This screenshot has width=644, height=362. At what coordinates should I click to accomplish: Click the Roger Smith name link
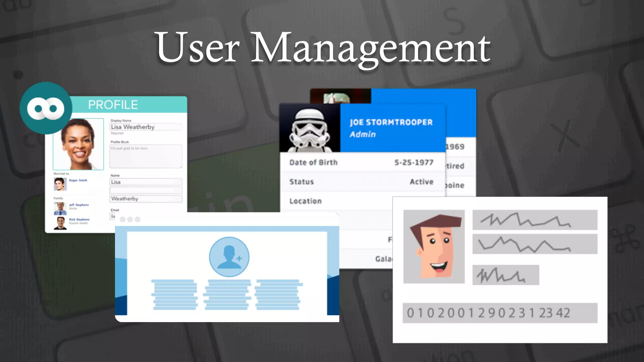tap(78, 180)
